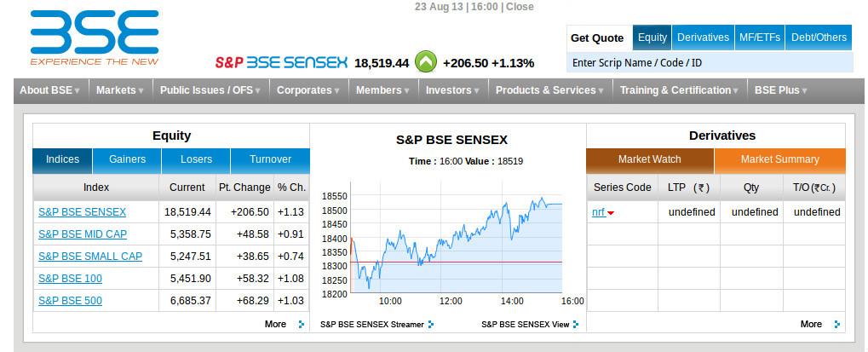Open the Training & Certification dropdown
This screenshot has height=352, width=868.
679,90
